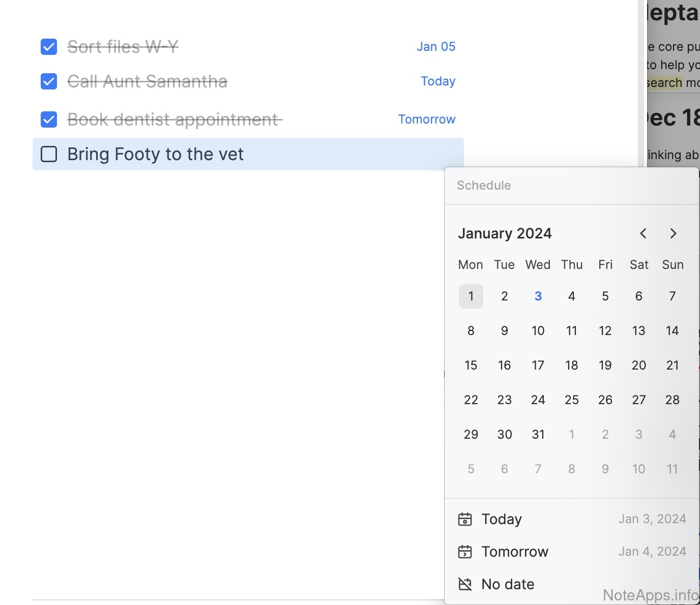
Task: Select No date option
Action: 508,584
